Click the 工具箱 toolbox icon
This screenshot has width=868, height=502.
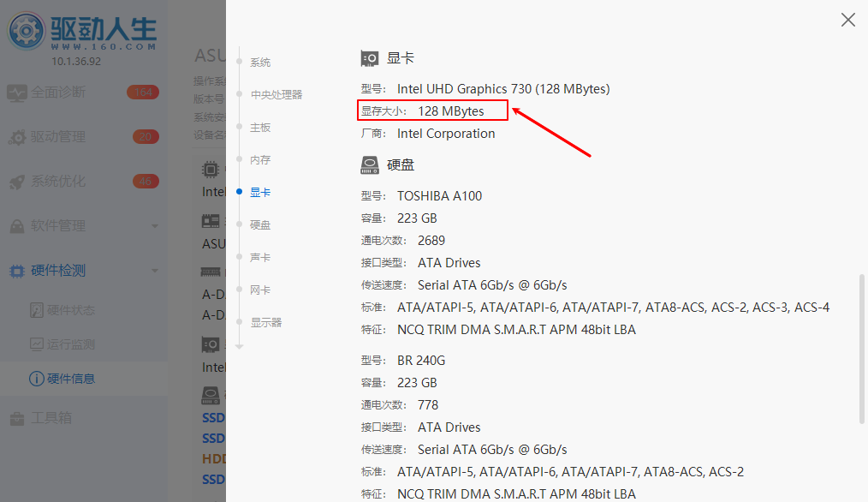point(17,418)
